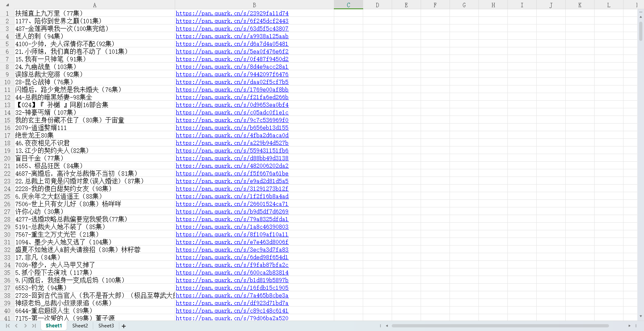
Task: Switch to the Sheet2 tab
Action: click(x=80, y=326)
